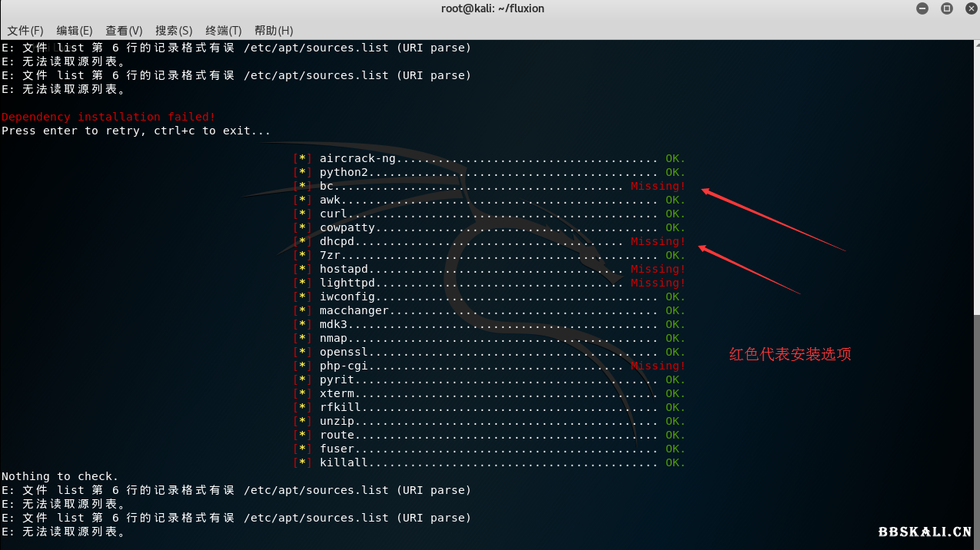Open the 搜索(S) menu
The image size is (980, 550).
coord(174,31)
